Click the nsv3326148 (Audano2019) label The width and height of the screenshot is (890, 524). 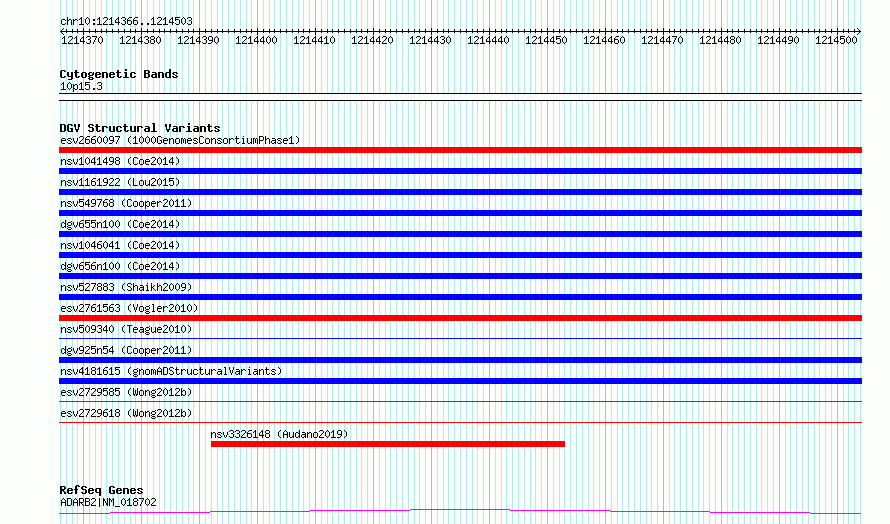279,434
